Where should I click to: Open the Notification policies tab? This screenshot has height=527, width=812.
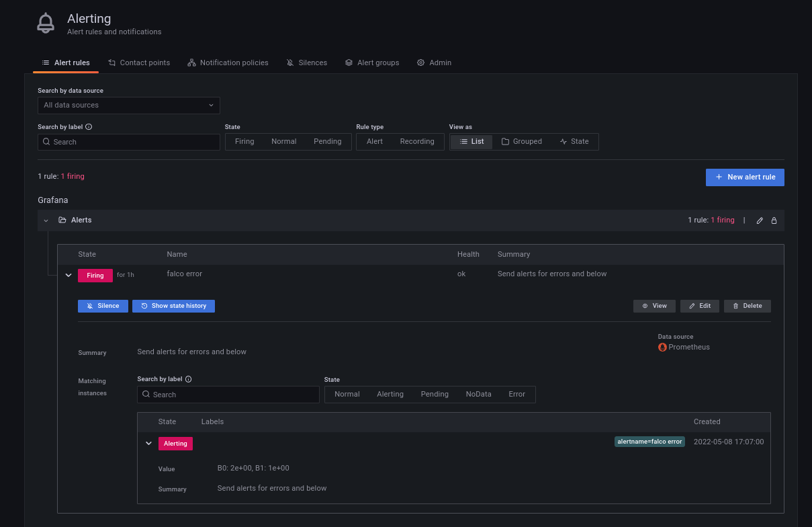(228, 63)
